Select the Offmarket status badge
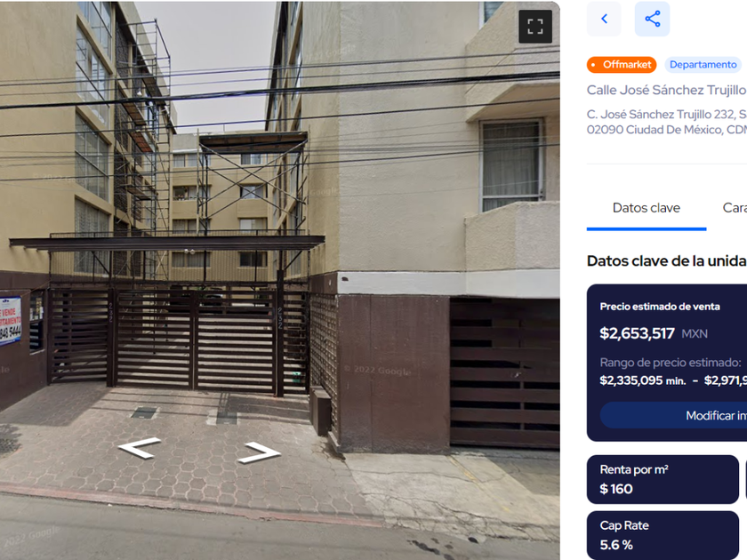The image size is (747, 560). (622, 65)
